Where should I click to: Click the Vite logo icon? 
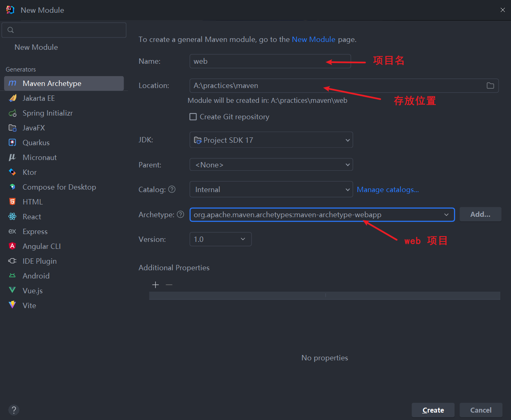point(12,305)
